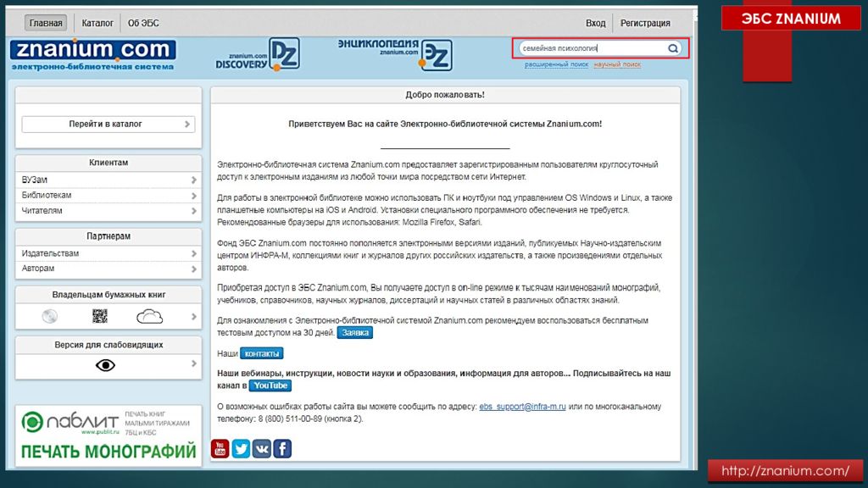The height and width of the screenshot is (488, 868).
Task: Expand the Издательствам row arrow
Action: [x=194, y=253]
